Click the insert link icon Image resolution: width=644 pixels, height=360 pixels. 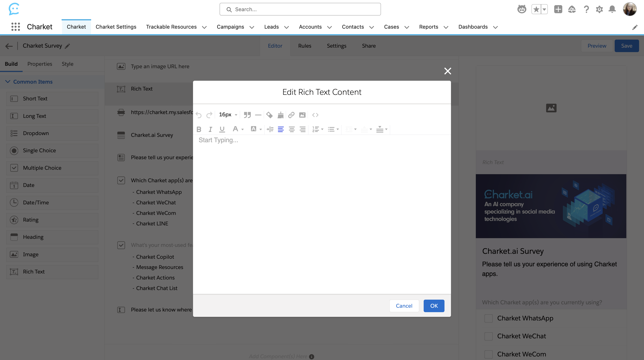pos(291,115)
